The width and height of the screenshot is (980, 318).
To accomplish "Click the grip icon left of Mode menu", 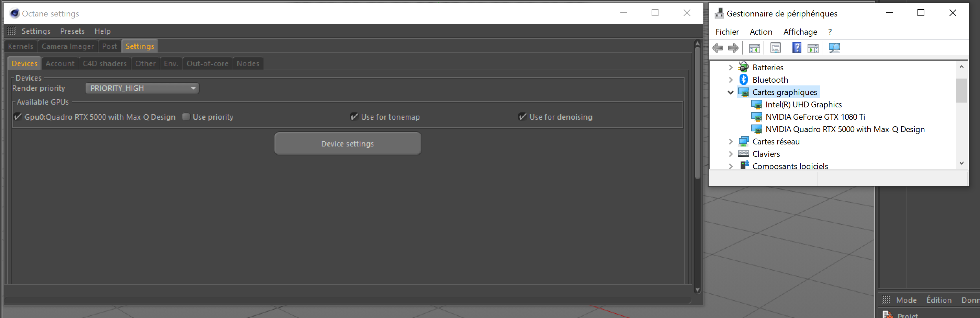I will point(886,300).
